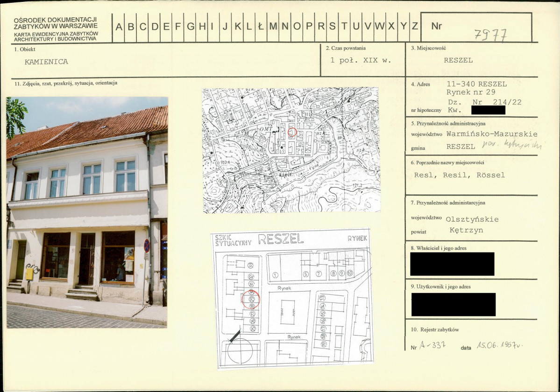This screenshot has width=560, height=392.
Task: Select the letter R index box
Action: point(321,27)
